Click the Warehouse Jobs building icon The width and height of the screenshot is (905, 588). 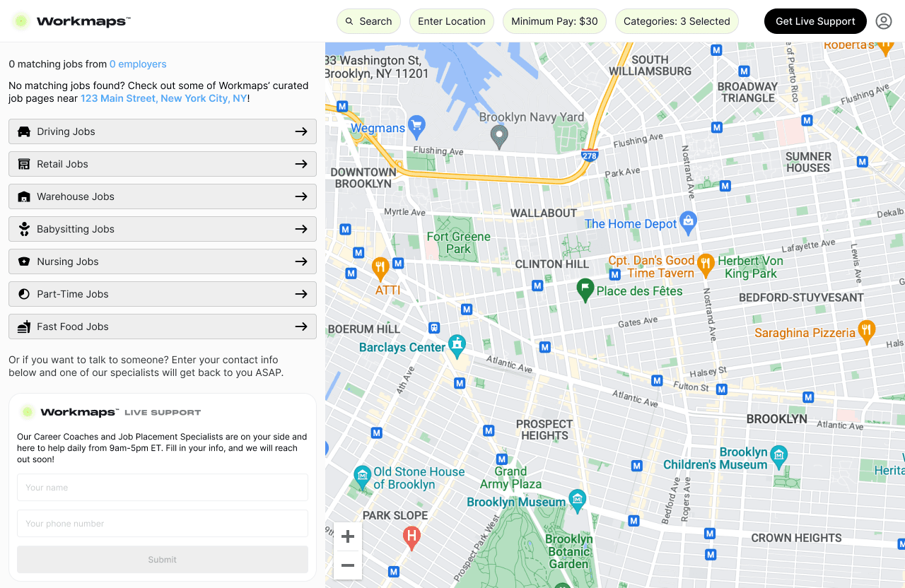pyautogui.click(x=24, y=196)
